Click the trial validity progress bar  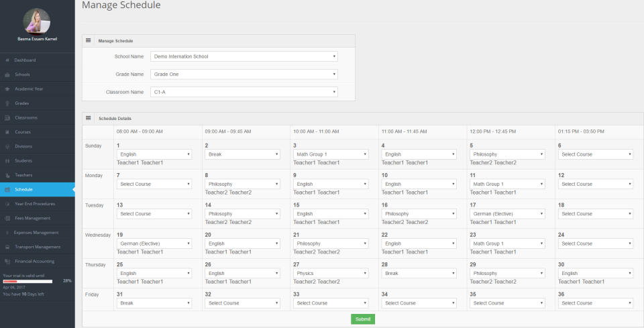(28, 281)
